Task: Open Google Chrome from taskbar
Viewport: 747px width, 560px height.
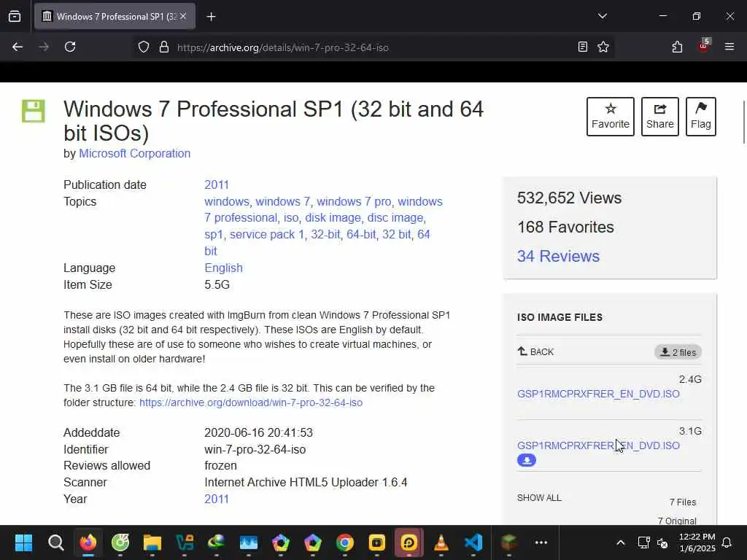Action: click(345, 542)
